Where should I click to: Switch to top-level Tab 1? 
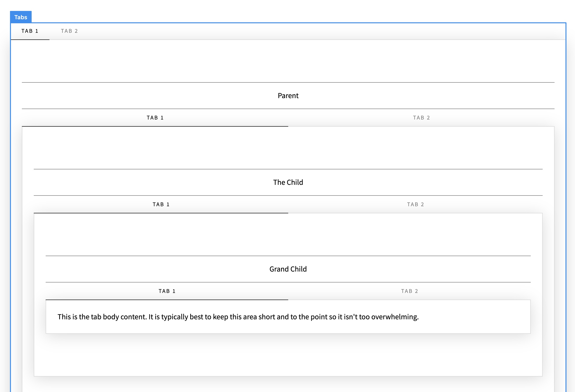pos(30,31)
